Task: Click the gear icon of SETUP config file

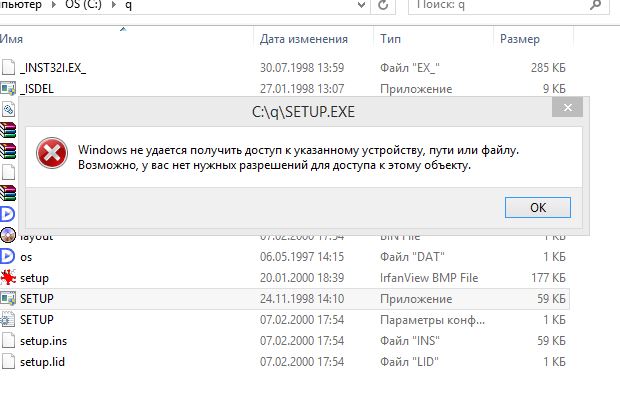Action: (8, 320)
